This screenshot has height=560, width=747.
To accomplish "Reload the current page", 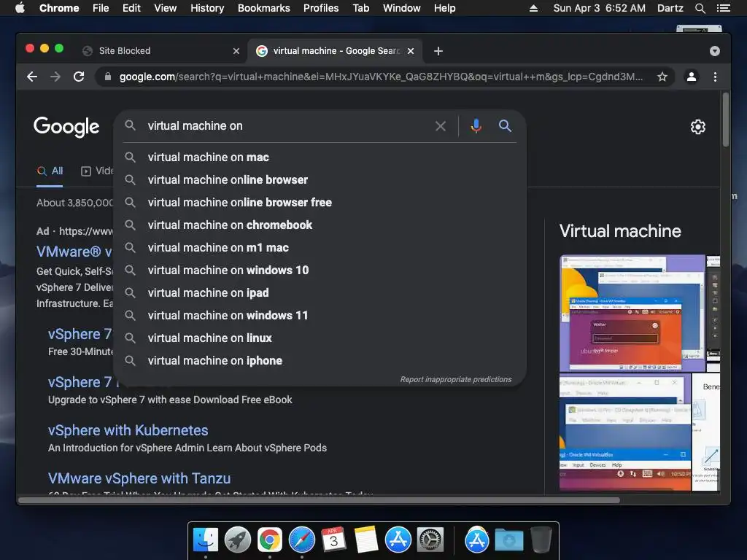I will (79, 77).
